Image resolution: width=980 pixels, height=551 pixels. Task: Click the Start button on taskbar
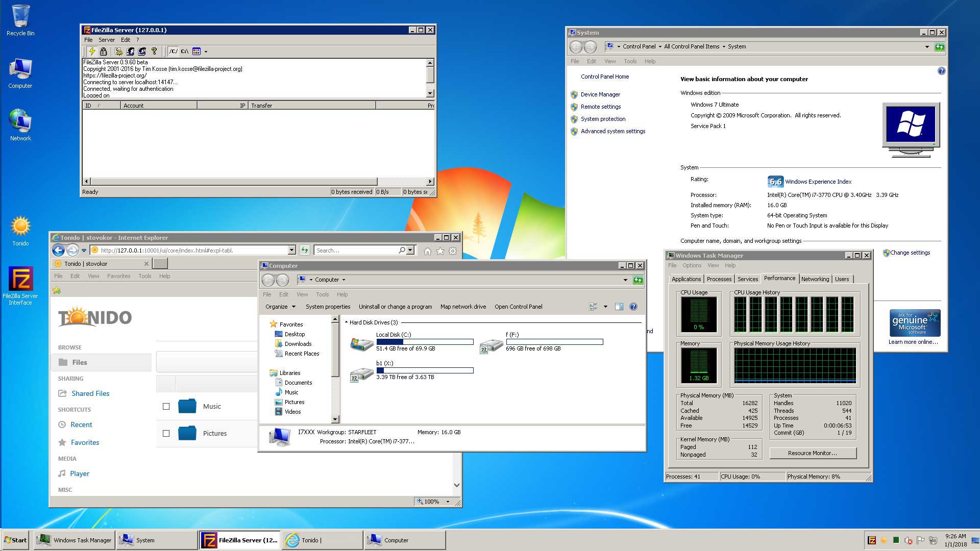coord(16,540)
